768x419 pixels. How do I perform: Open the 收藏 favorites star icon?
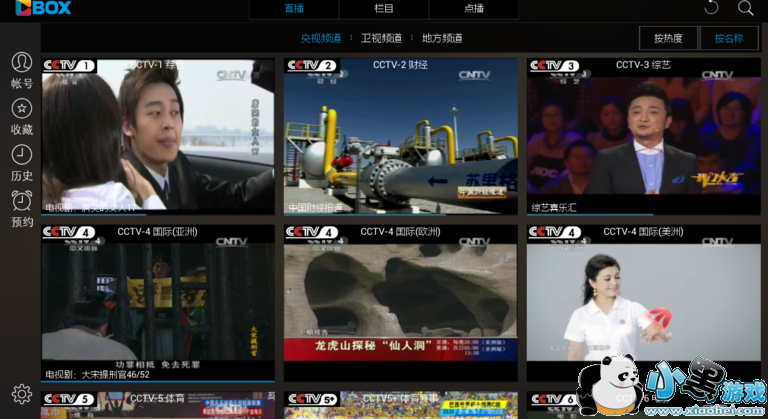click(22, 109)
